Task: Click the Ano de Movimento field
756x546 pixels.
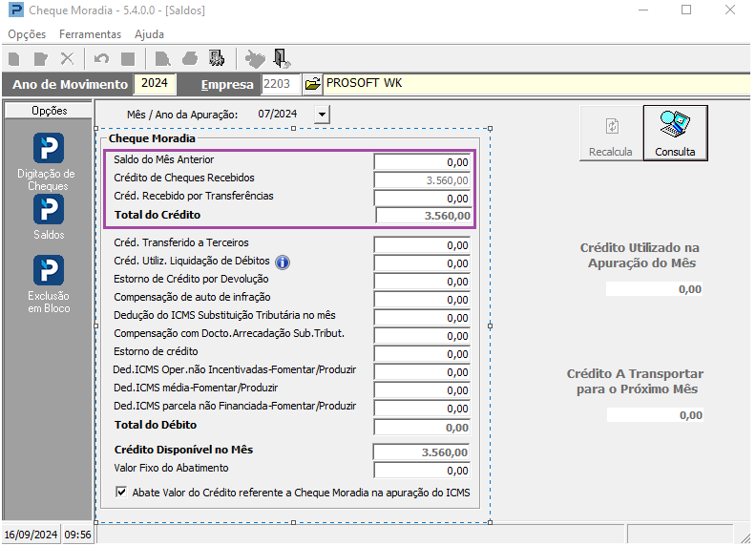Action: tap(155, 83)
